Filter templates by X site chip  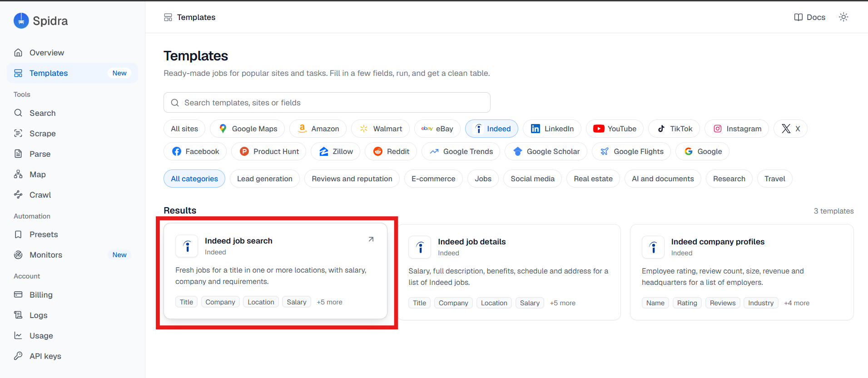tap(791, 129)
